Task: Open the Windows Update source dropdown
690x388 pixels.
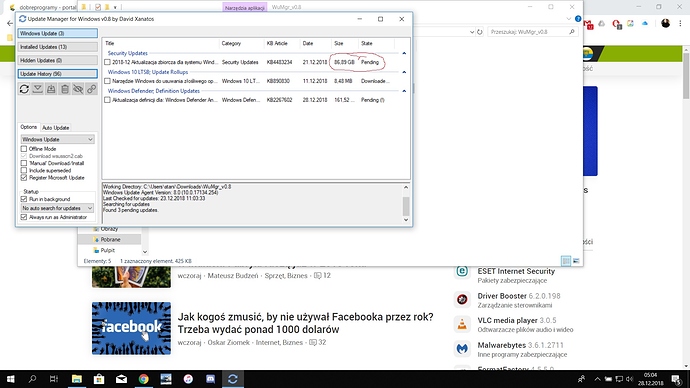Action: (x=58, y=139)
